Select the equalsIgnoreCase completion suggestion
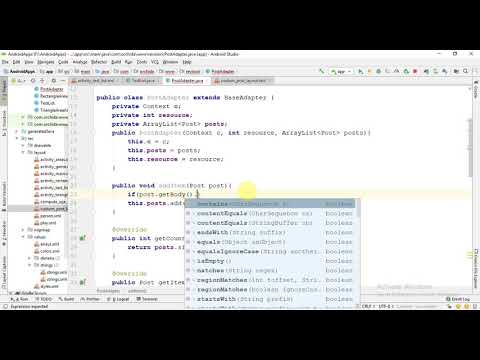Image resolution: width=480 pixels, height=360 pixels. [x=270, y=251]
